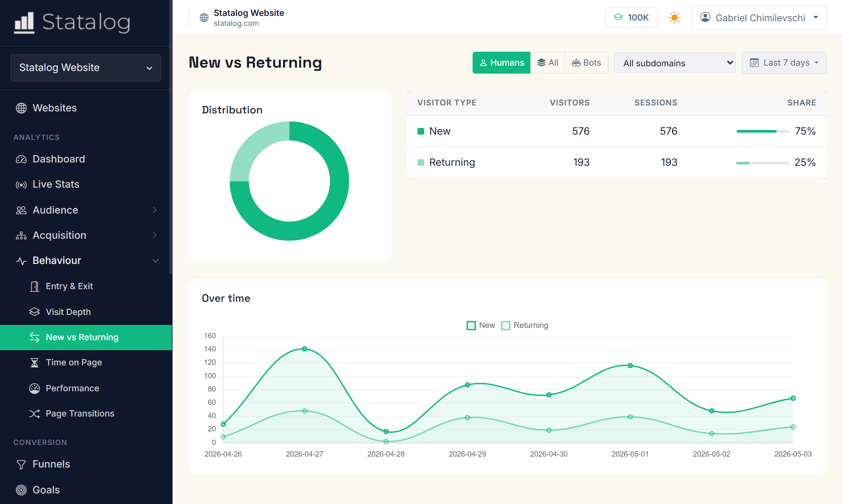
Task: Click the 100K plan button
Action: coord(631,18)
